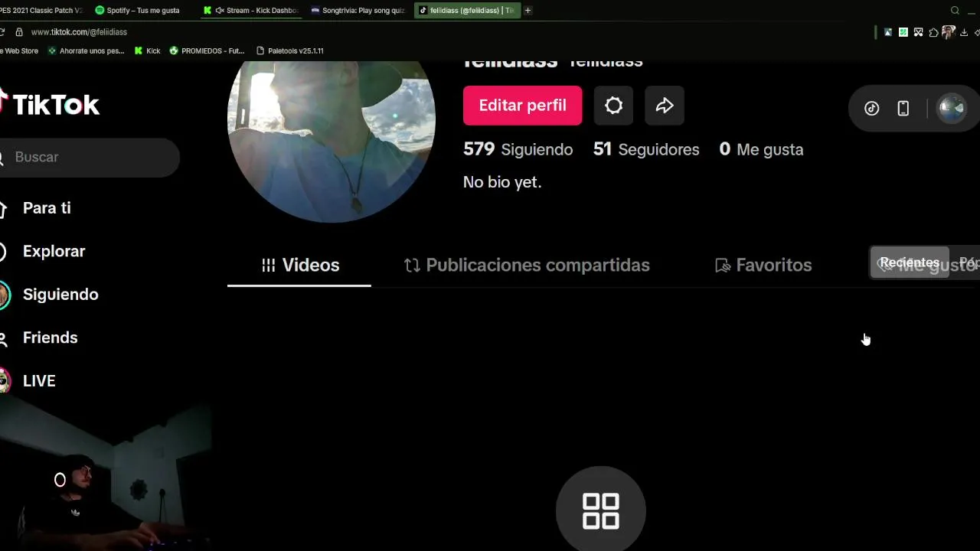
Task: Open a new browser tab with plus
Action: 528,10
